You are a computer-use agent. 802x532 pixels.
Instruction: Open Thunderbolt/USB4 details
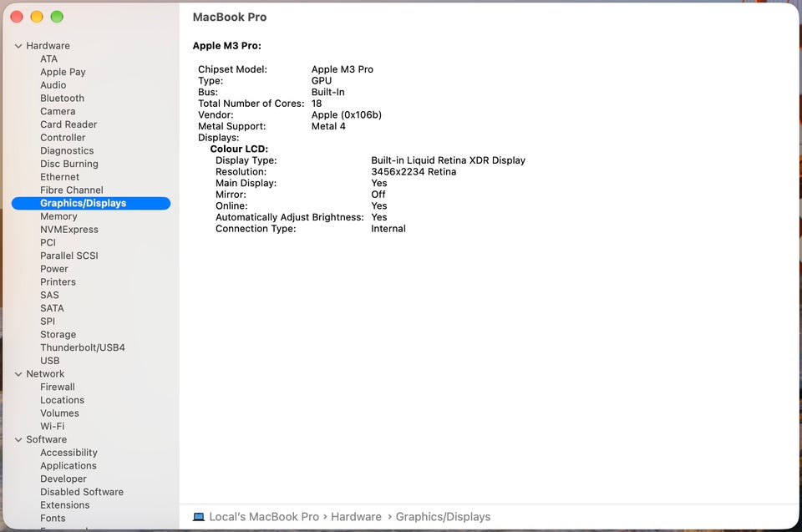point(83,347)
